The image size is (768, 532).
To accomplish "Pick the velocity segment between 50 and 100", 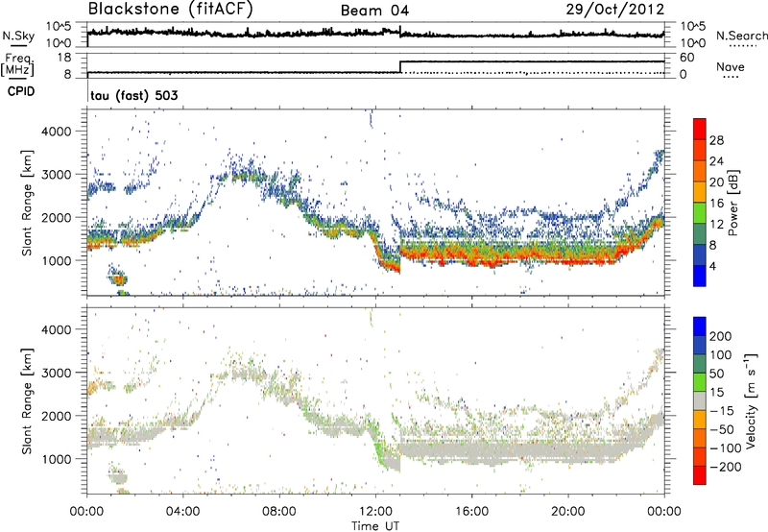I will (x=700, y=364).
